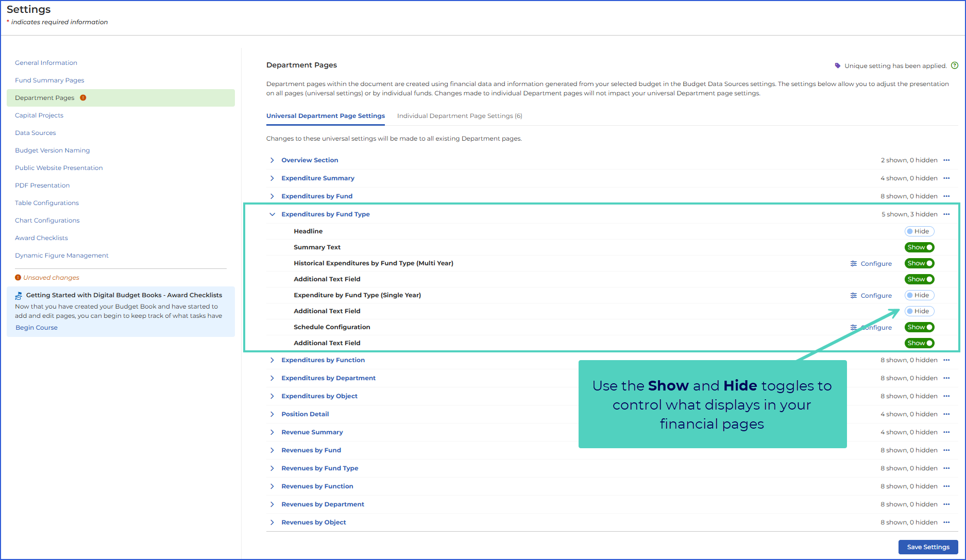
Task: Click the orange alert icon beside Department Pages
Action: tap(83, 97)
